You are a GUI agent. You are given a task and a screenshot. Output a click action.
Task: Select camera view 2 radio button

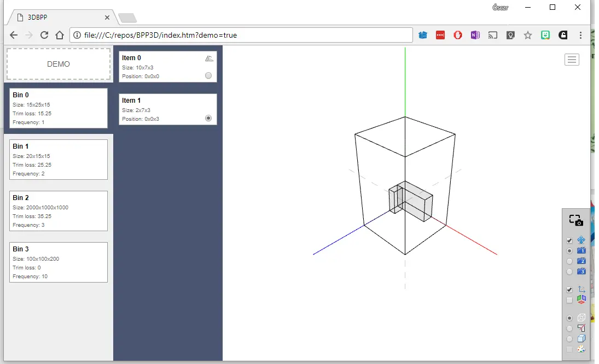click(569, 261)
